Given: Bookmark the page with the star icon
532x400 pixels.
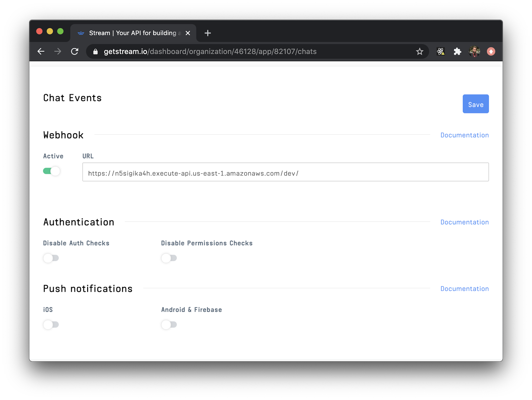Looking at the screenshot, I should point(420,51).
